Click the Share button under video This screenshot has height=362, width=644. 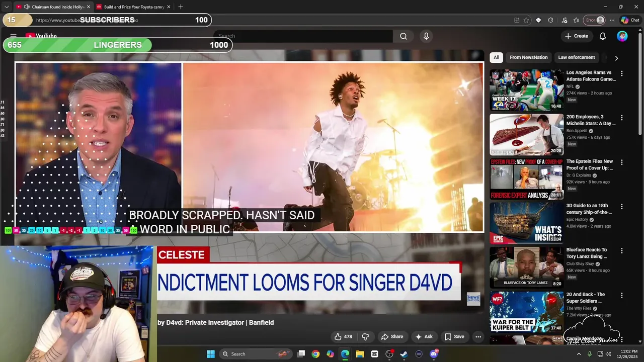[x=392, y=337]
